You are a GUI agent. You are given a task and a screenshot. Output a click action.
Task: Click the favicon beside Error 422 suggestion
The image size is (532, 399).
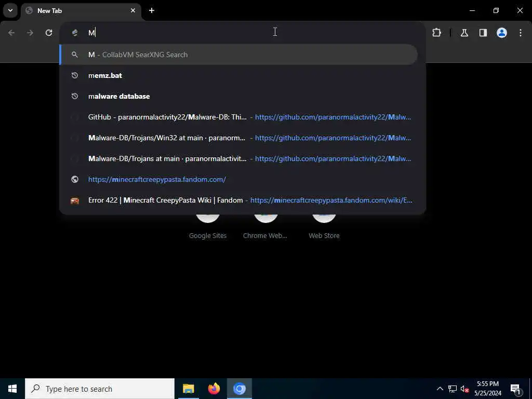point(75,201)
